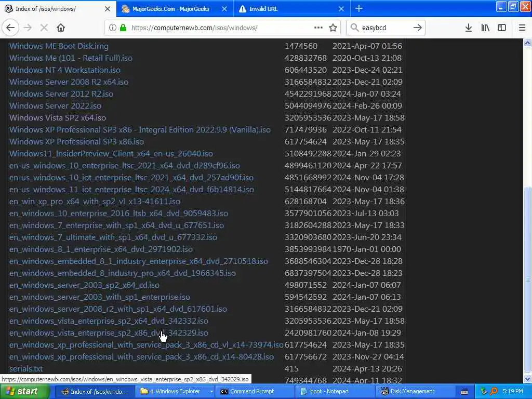Download en_windows_7_ultimate_with_sp1 iso
Image resolution: width=532 pixels, height=399 pixels.
pos(113,237)
